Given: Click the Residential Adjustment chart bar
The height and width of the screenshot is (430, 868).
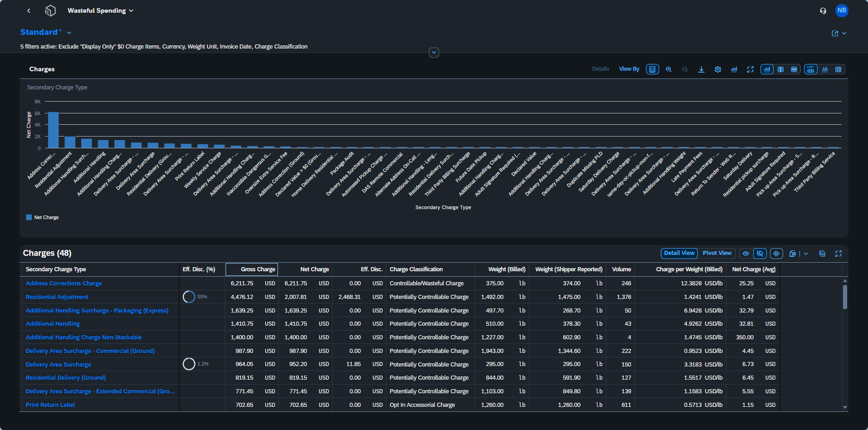Looking at the screenshot, I should (x=70, y=142).
